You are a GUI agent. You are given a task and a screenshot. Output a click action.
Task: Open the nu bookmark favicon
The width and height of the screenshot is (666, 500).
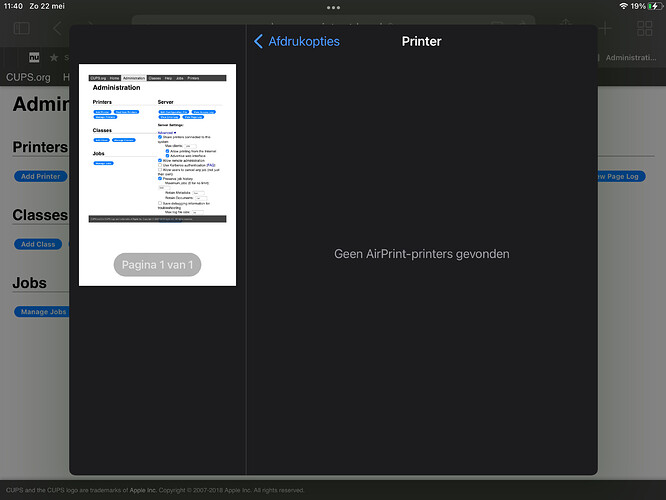pos(34,57)
